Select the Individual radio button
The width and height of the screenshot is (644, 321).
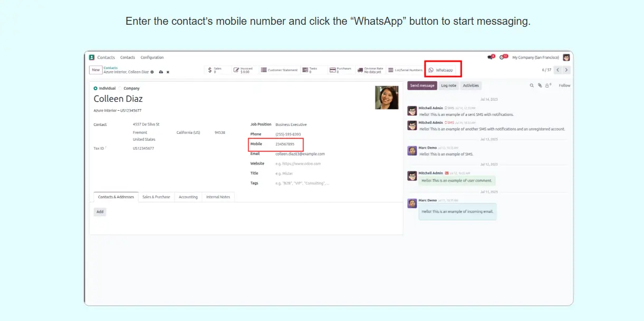point(95,89)
